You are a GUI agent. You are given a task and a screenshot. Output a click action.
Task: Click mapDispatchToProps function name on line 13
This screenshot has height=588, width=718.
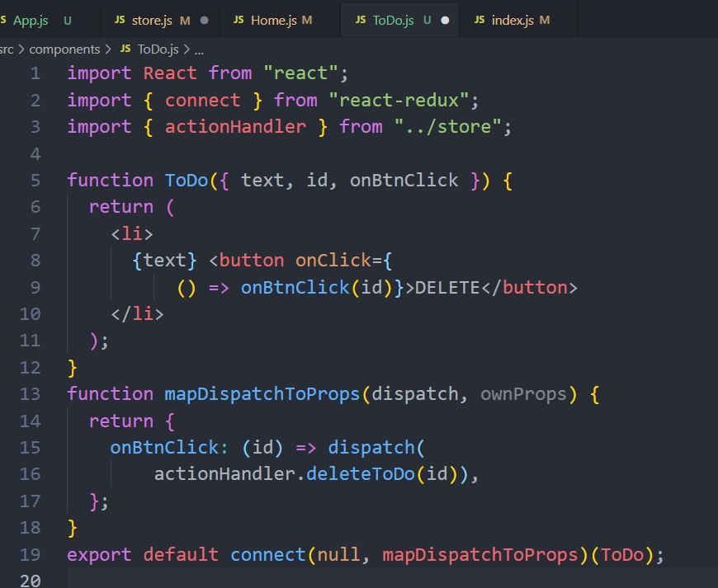coord(262,394)
